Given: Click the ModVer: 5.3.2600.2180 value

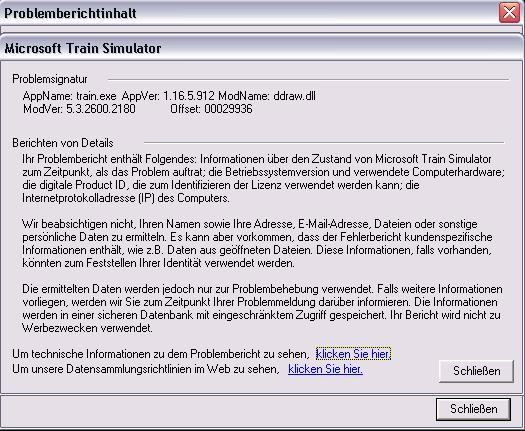Looking at the screenshot, I should 79,109.
